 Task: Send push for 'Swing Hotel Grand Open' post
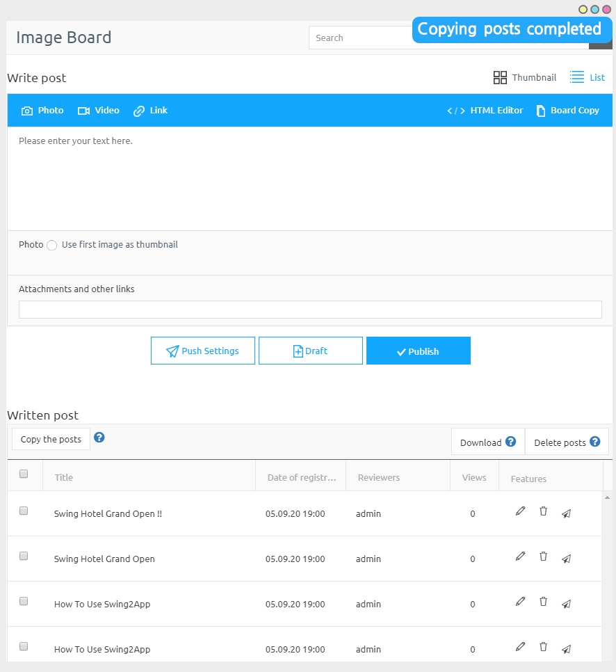pos(566,558)
